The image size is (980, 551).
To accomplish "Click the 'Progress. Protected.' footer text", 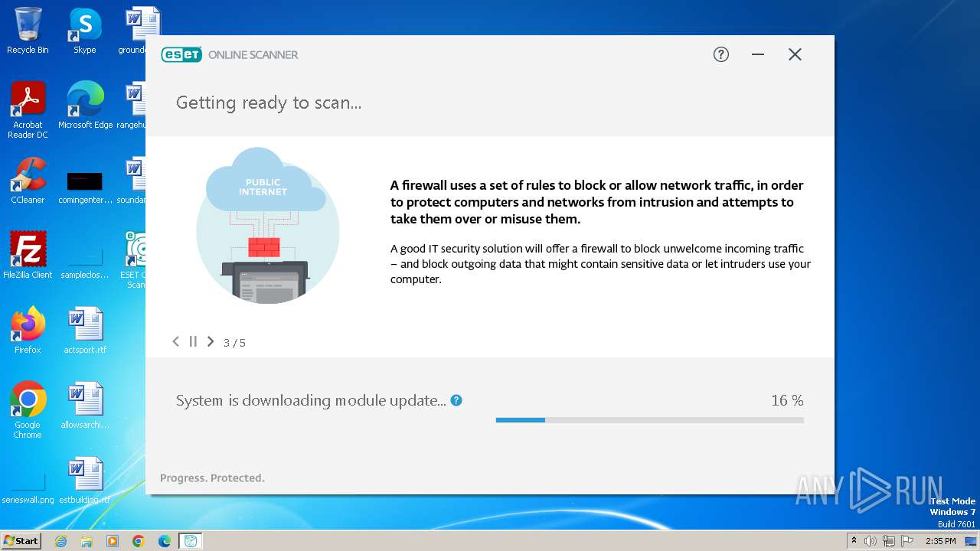I will (212, 478).
